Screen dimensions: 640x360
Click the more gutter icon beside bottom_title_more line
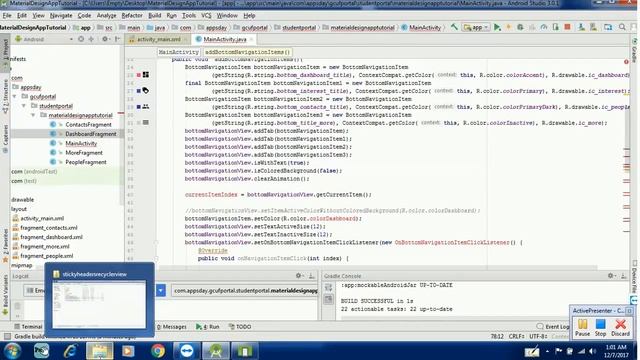tap(146, 122)
